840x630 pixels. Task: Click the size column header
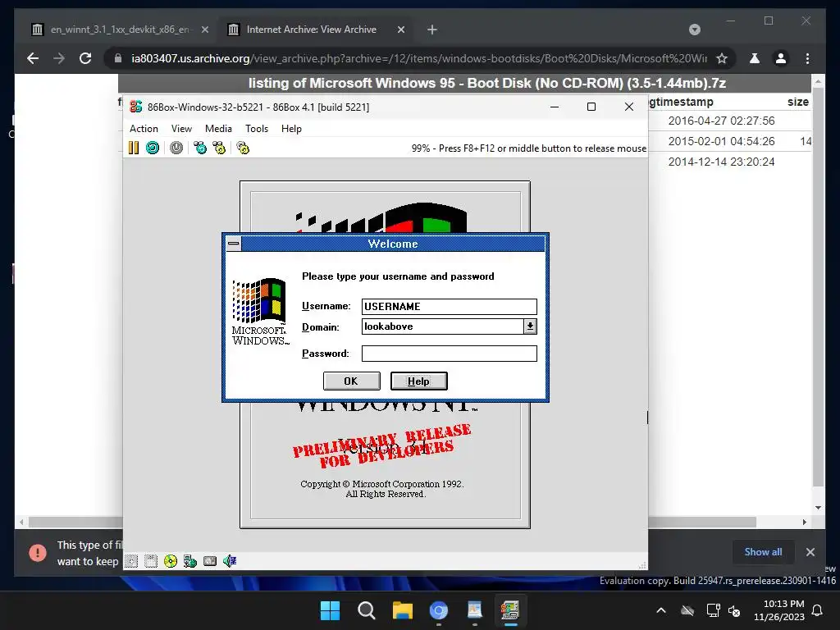(x=797, y=102)
